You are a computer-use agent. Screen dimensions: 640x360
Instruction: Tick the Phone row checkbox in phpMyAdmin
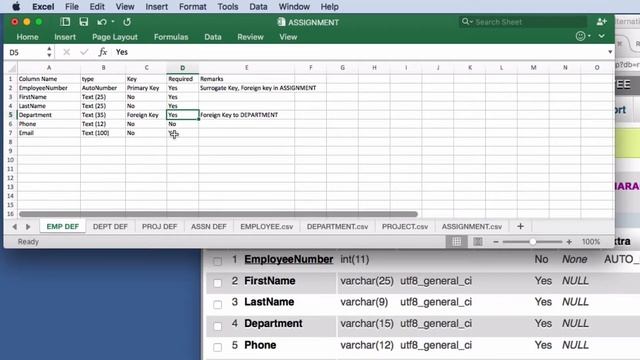point(218,347)
